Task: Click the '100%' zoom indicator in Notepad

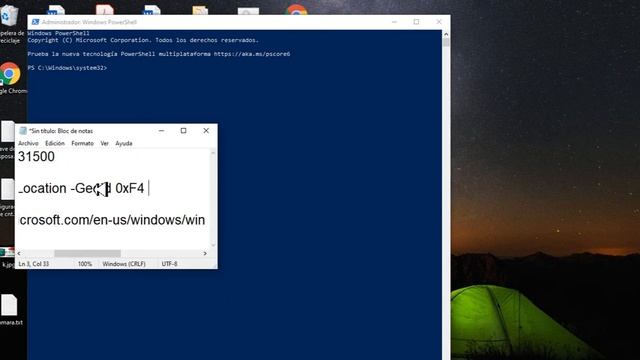Action: coord(85,264)
